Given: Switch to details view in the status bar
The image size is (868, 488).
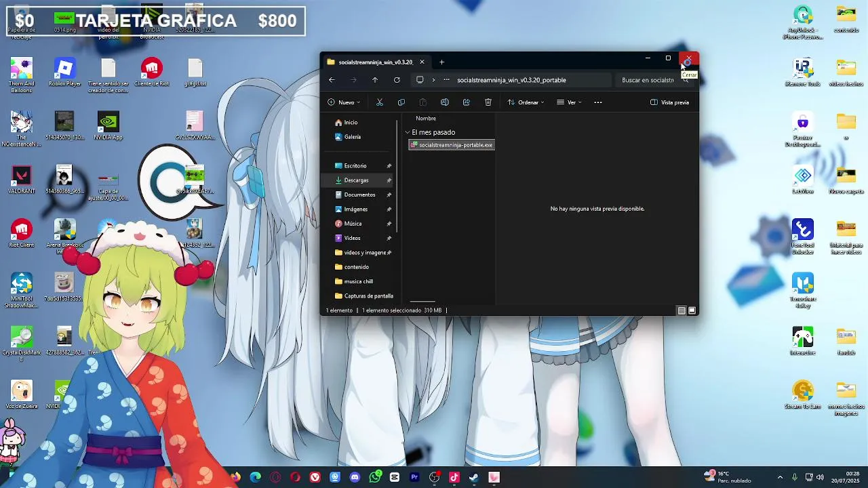Looking at the screenshot, I should point(682,310).
